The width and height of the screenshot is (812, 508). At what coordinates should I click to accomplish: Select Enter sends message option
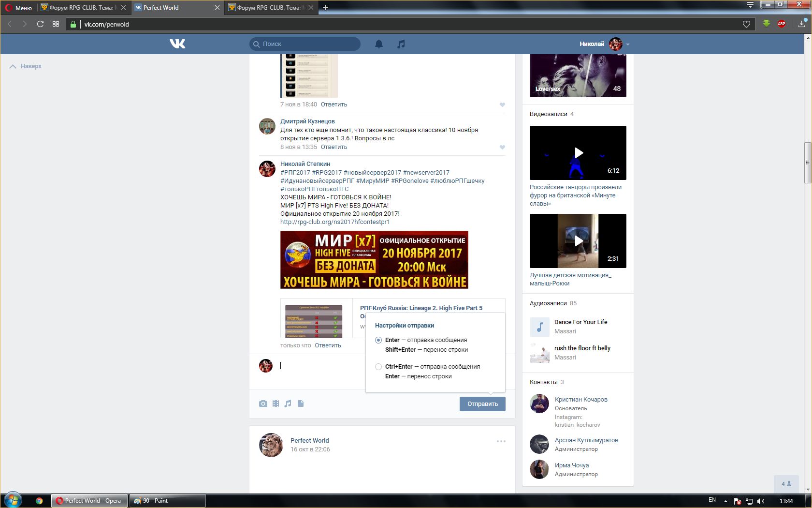coord(378,340)
